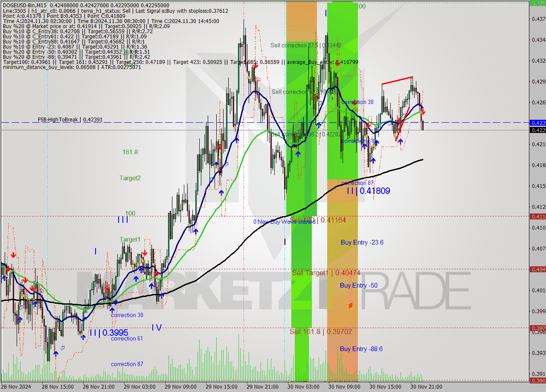
Task: Click the Buy %20 @ Entry -88: 0.39471 line
Action: (76, 57)
